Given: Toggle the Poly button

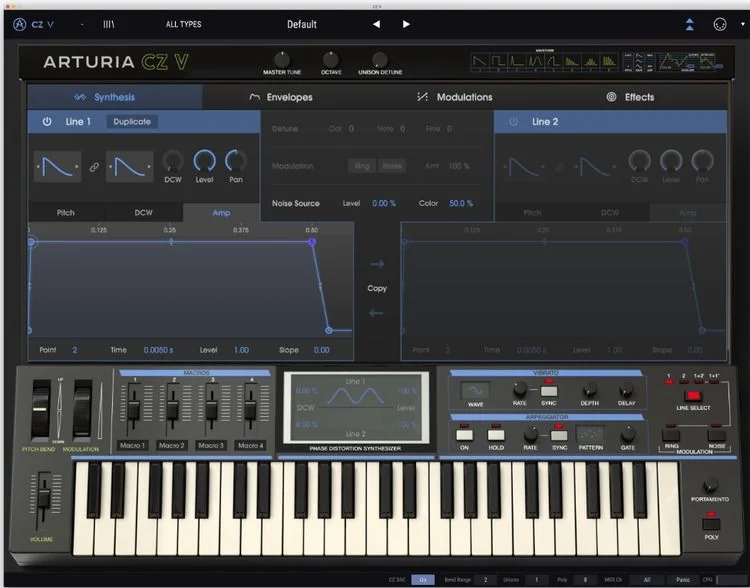Looking at the screenshot, I should (x=711, y=524).
